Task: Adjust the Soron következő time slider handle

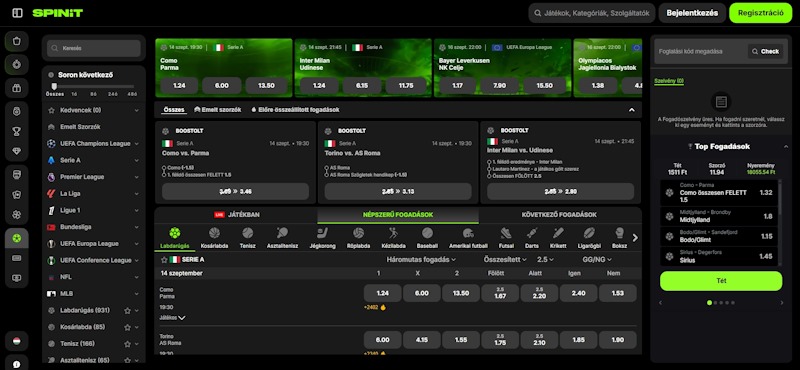Action: [54, 87]
